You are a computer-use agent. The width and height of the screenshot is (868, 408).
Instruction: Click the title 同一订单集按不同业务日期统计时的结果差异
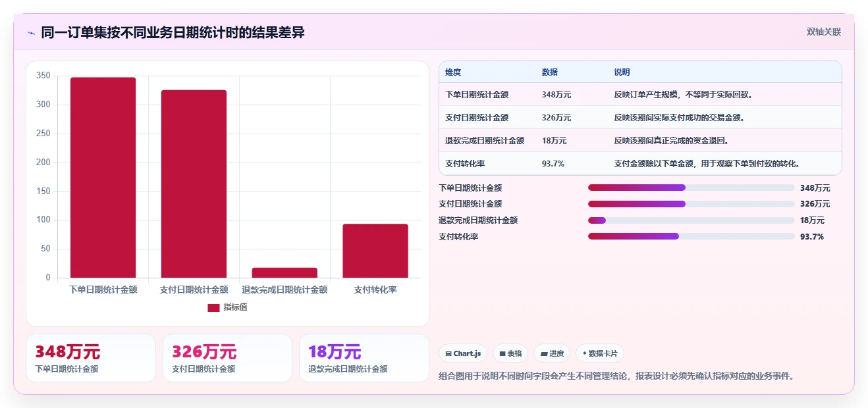point(173,32)
